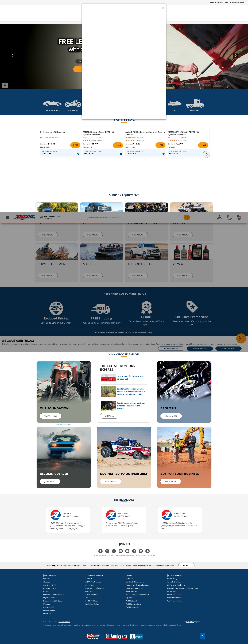248x644 pixels.
Task: Click back-to-top arrow button
Action: click(x=202, y=636)
